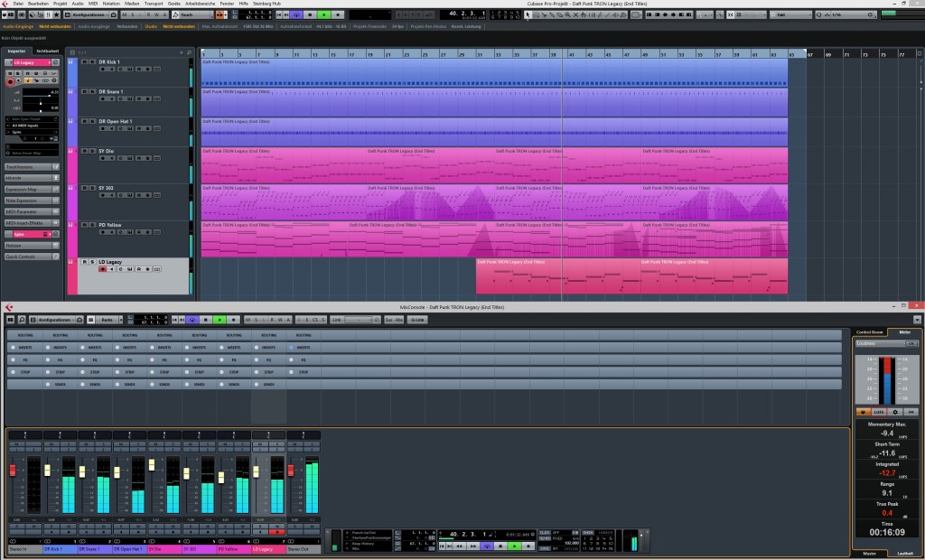Screen dimensions: 925x560
Task: Toggle cycle mode in the project toolbar
Action: 296,14
